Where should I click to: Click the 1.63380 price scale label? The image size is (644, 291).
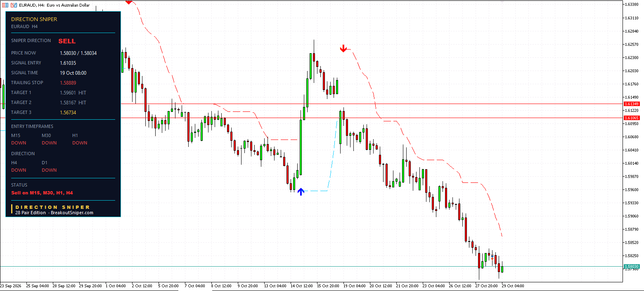coord(632,5)
